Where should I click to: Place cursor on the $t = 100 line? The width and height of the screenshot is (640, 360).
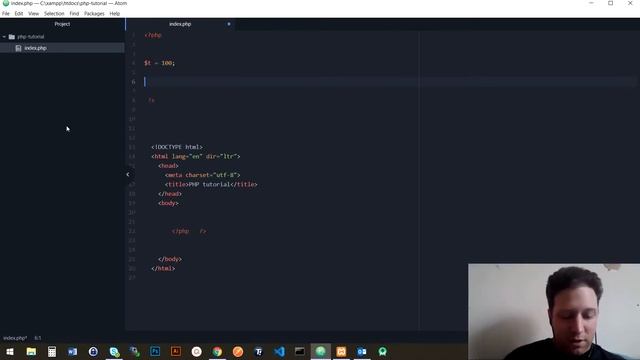point(160,63)
